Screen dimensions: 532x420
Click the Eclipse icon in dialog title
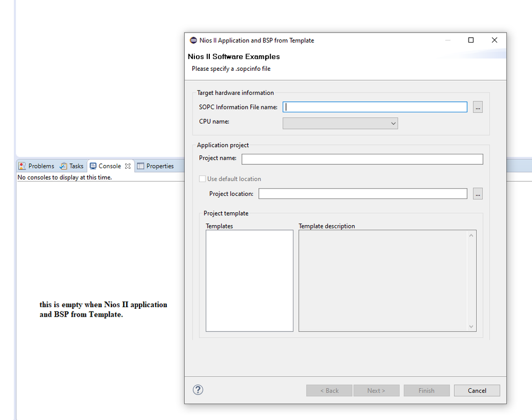coord(193,40)
